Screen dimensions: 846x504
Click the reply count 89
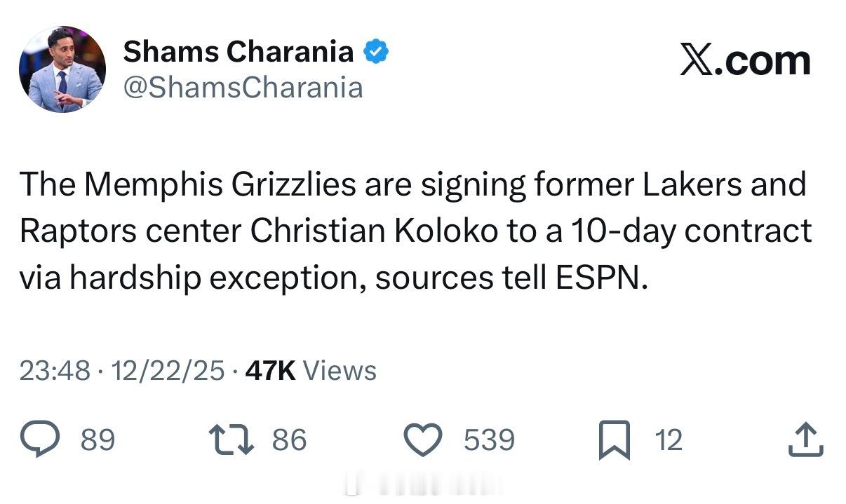[x=98, y=440]
